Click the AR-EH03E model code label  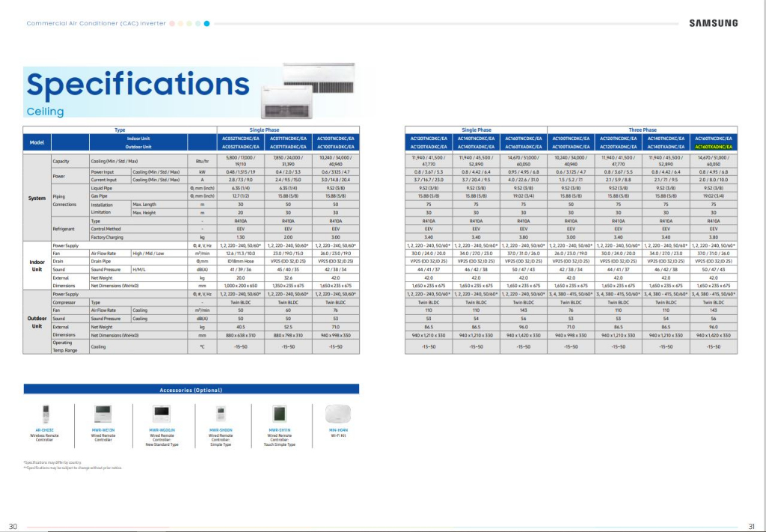pos(44,430)
